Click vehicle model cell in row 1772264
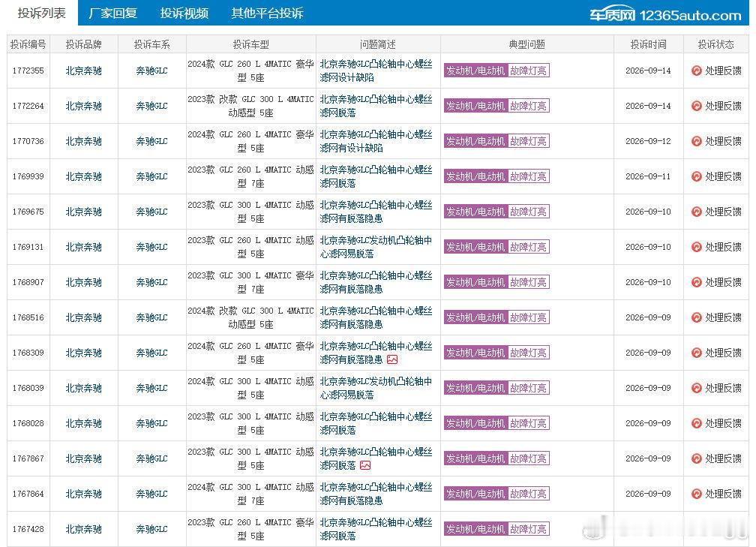The image size is (756, 547). [x=250, y=106]
